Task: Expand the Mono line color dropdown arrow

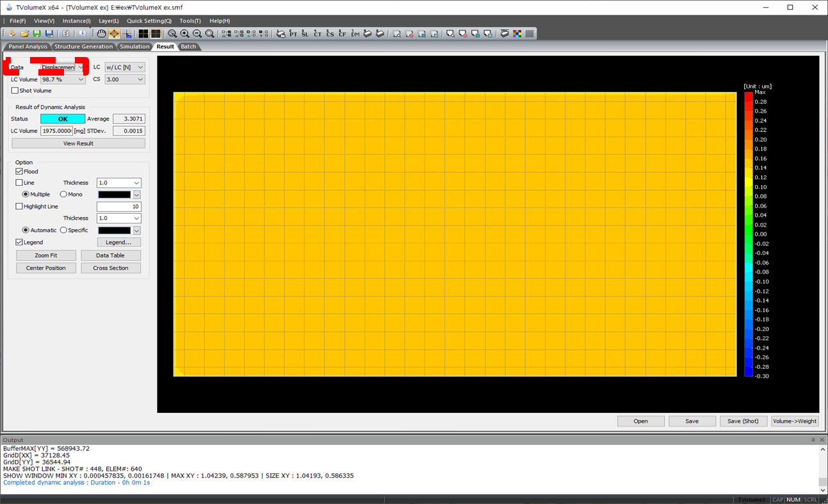Action: pos(136,195)
